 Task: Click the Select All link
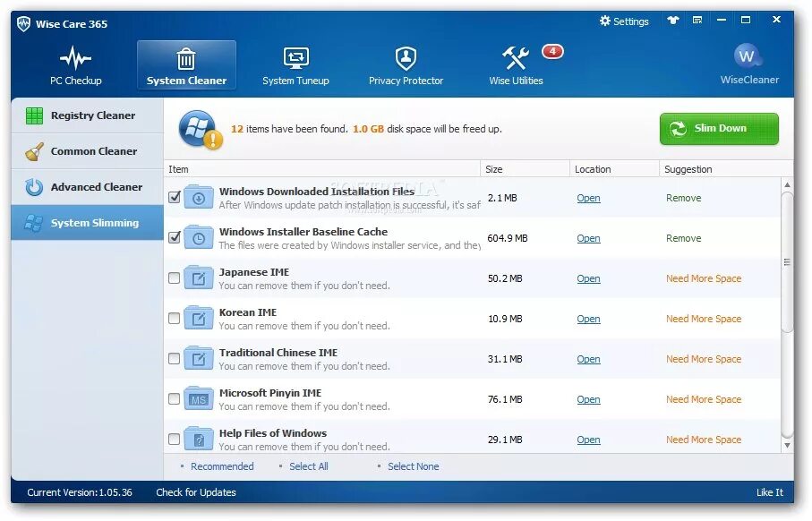[x=309, y=466]
